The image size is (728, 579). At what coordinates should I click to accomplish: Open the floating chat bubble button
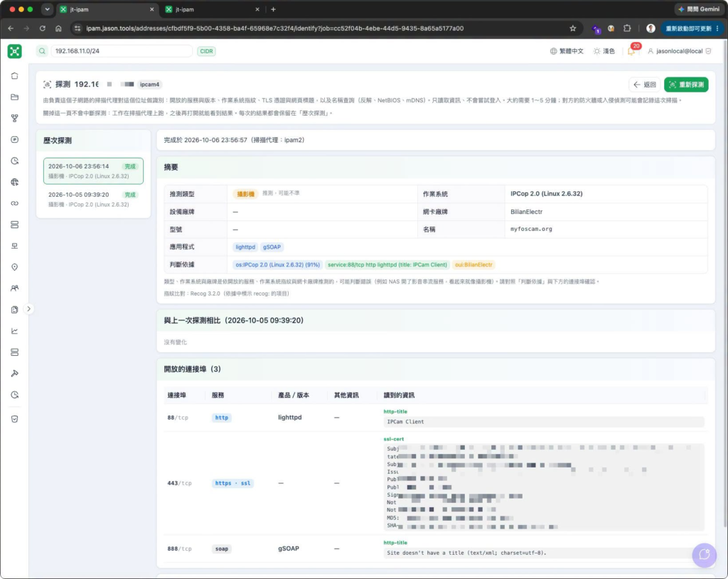pos(705,555)
